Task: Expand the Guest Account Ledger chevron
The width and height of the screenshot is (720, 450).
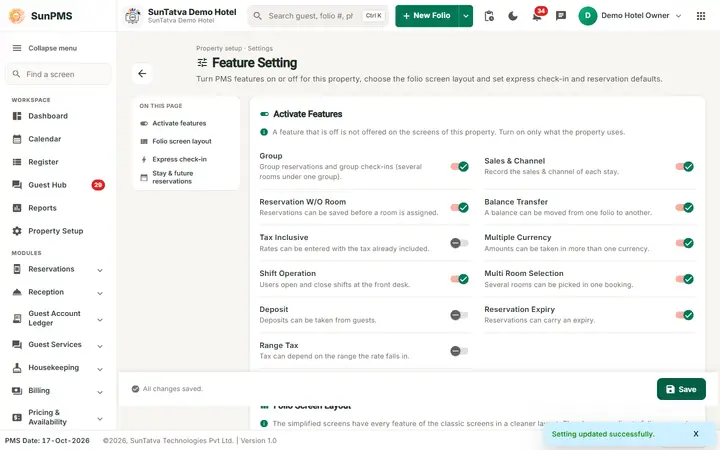Action: [x=100, y=320]
